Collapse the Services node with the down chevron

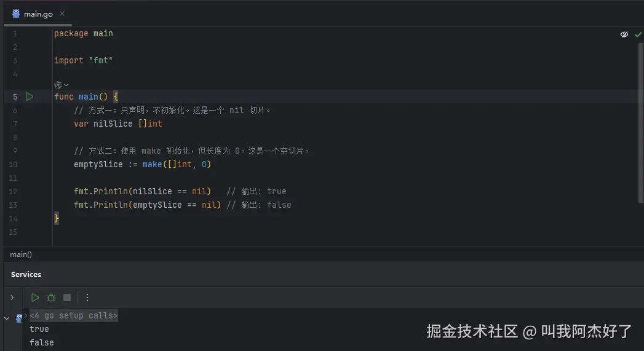tap(7, 318)
